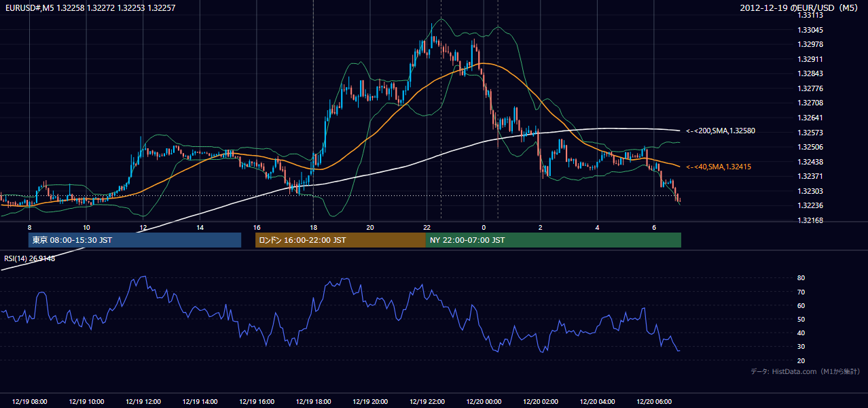Click the London 16:00-22:00 JST session bar
The width and height of the screenshot is (868, 408).
(340, 240)
